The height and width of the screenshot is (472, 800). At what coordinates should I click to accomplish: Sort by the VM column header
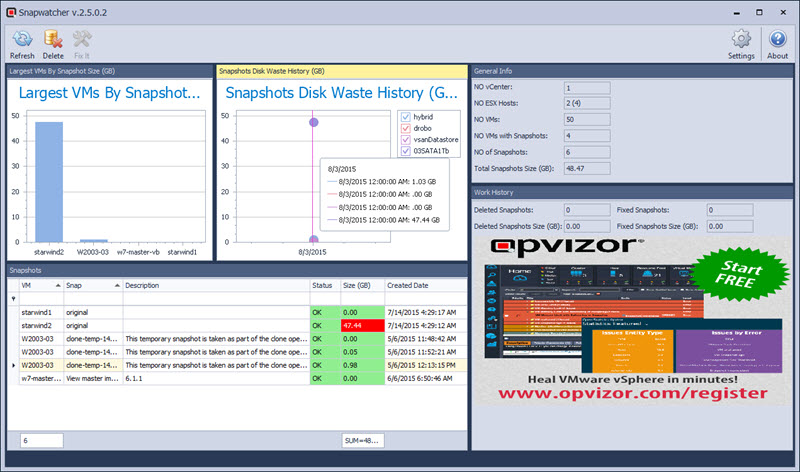pos(41,285)
